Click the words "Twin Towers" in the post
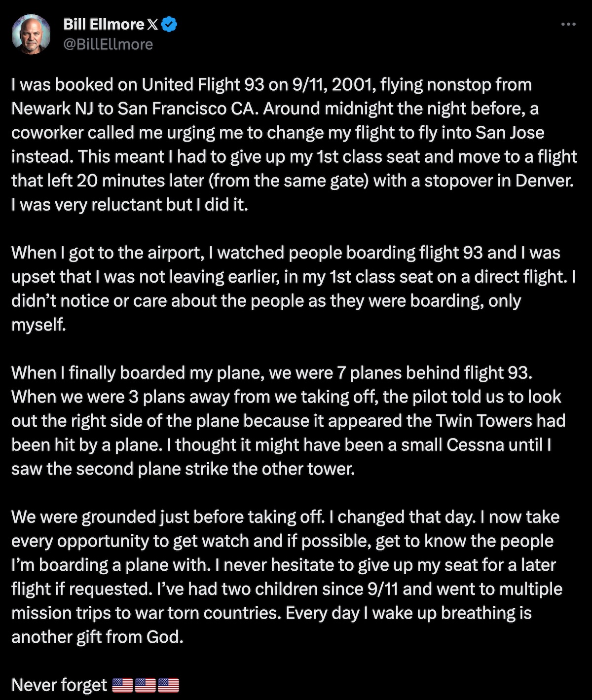This screenshot has width=592, height=700. (x=484, y=421)
